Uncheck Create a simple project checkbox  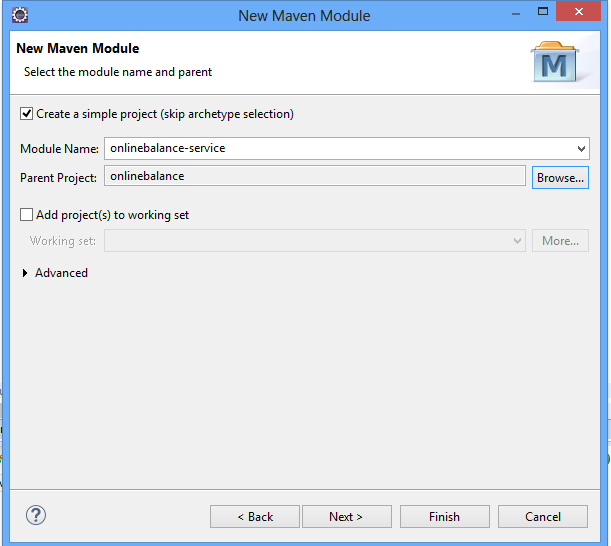26,114
